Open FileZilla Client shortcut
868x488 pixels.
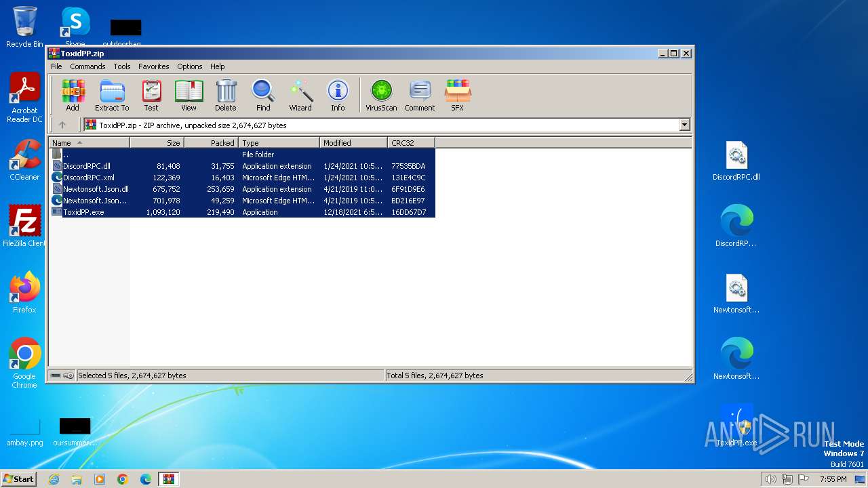click(x=24, y=226)
